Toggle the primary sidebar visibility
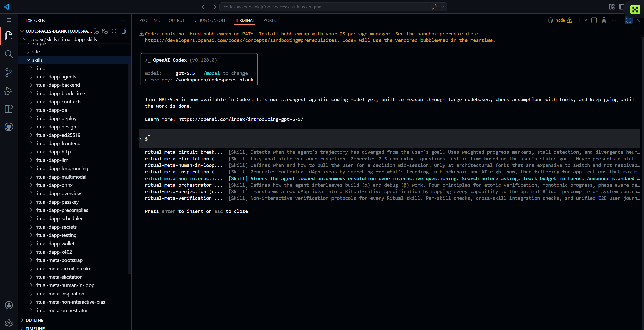The width and height of the screenshot is (644, 330). coord(621,7)
